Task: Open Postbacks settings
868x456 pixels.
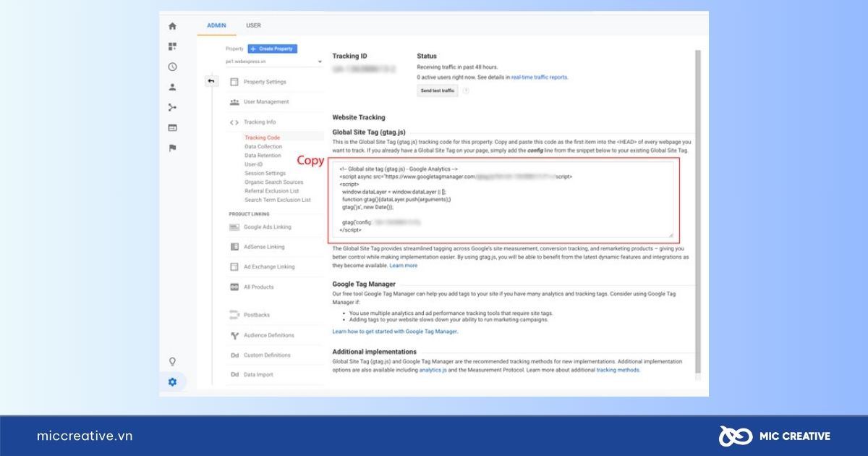Action: (x=257, y=315)
